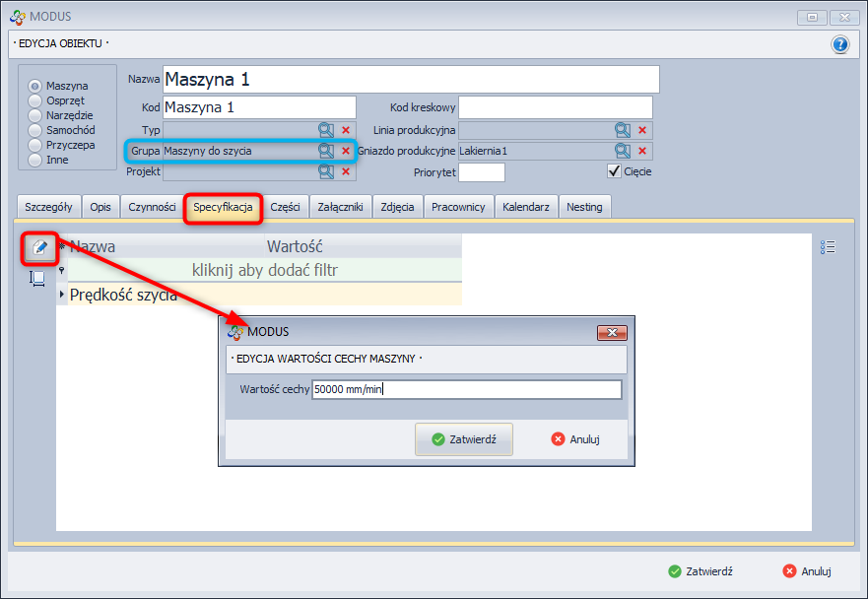
Task: Click the Gniazdo produkcyjne field 'Lakiernia1'
Action: pos(536,151)
